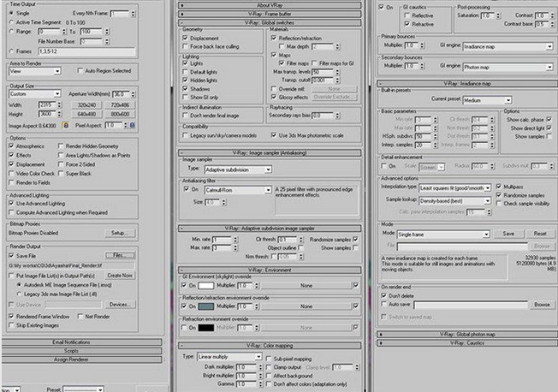This screenshot has height=392, width=558.
Task: Pick the Reflection/refraction environment color swatch
Action: (206, 306)
